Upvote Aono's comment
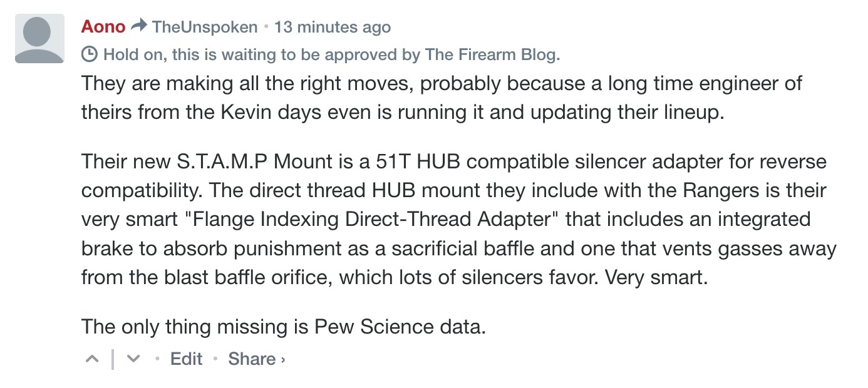This screenshot has width=868, height=388. tap(91, 359)
